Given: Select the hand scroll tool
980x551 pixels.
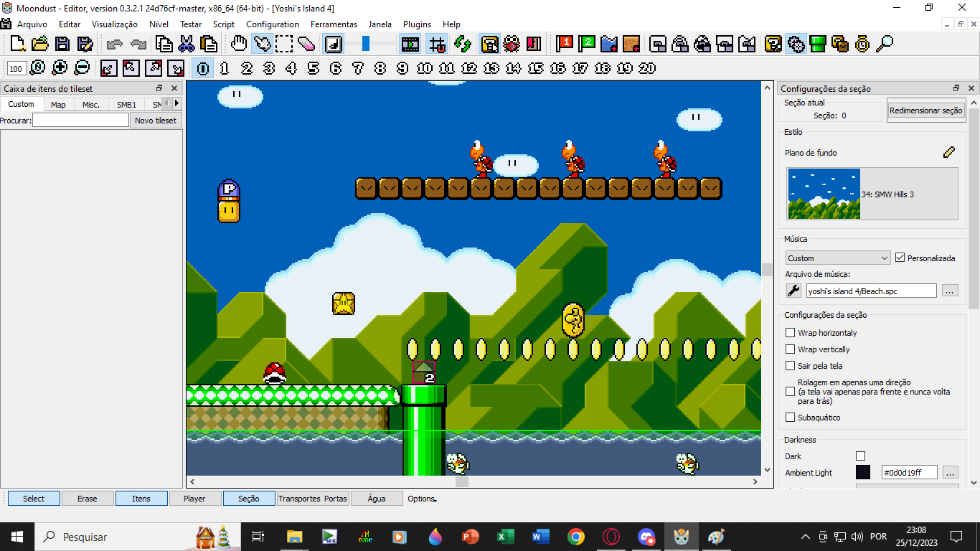Looking at the screenshot, I should 240,44.
